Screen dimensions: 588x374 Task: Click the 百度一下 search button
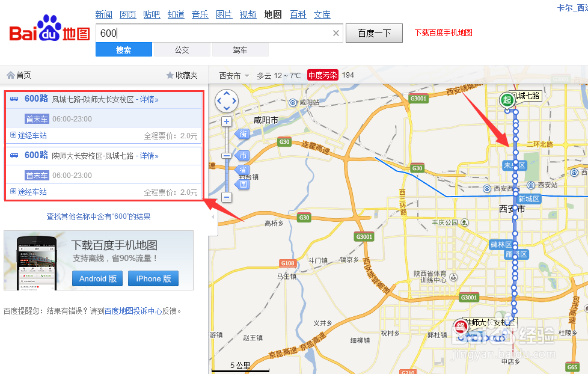tap(374, 33)
